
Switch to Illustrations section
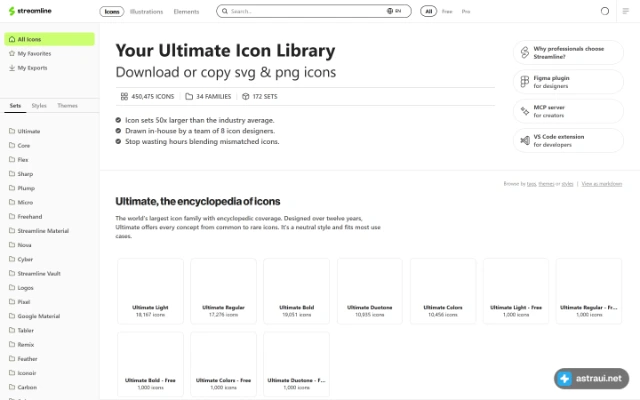[146, 11]
